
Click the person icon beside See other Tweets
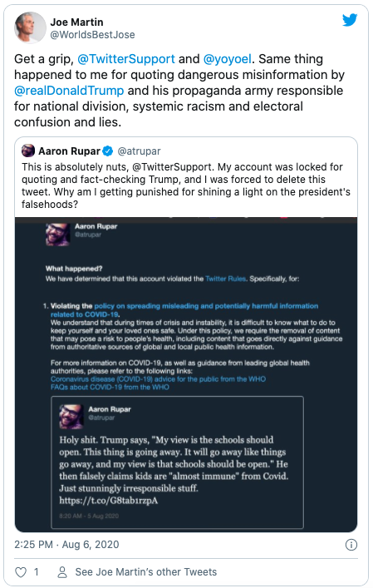[62, 572]
